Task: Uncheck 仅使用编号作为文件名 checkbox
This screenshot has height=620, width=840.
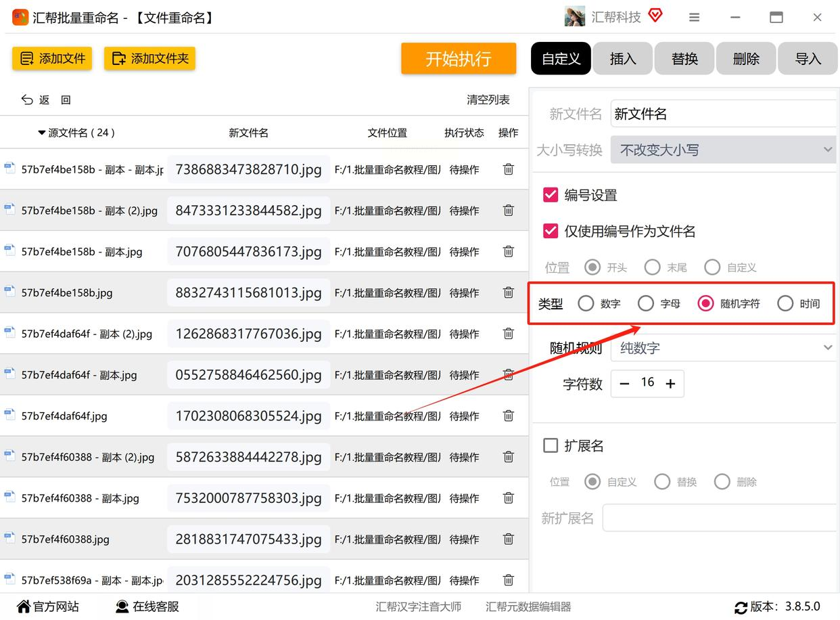Action: point(551,231)
